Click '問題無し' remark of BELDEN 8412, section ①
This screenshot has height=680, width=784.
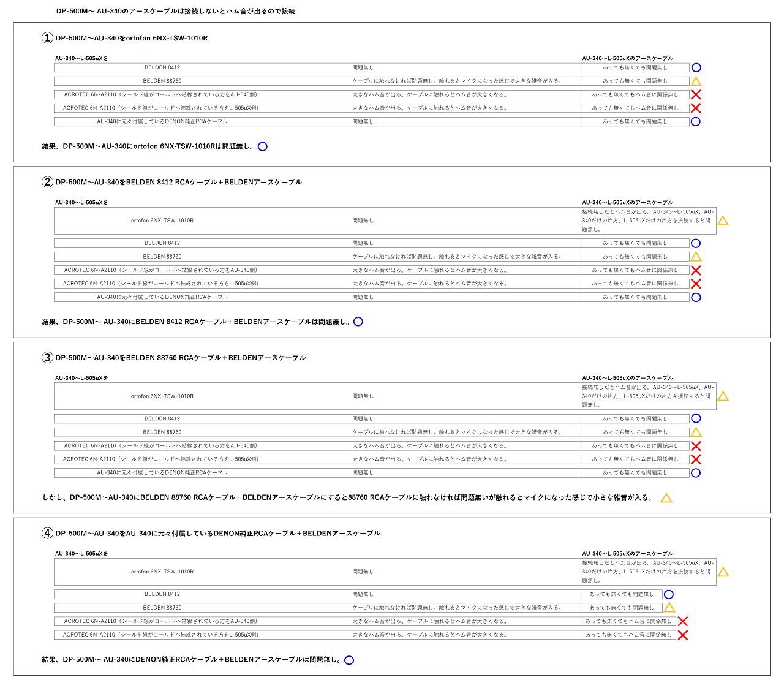363,67
